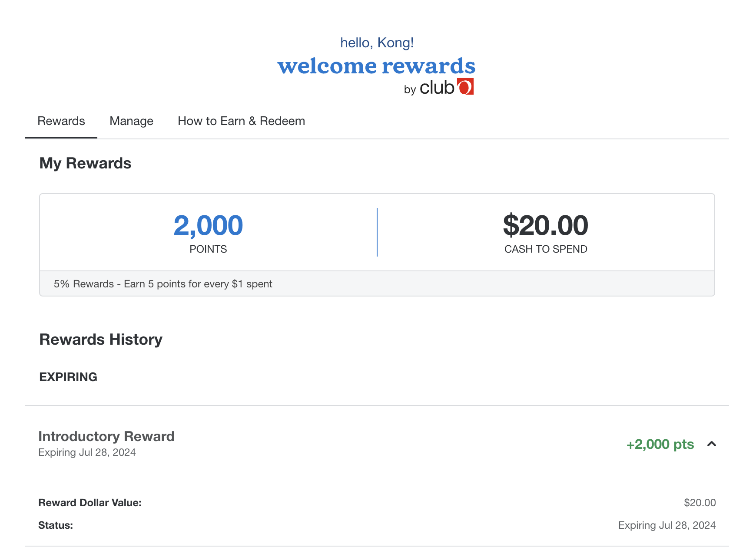Click the red O circle in Club logo
Screen dimensions: 756x560
[465, 86]
